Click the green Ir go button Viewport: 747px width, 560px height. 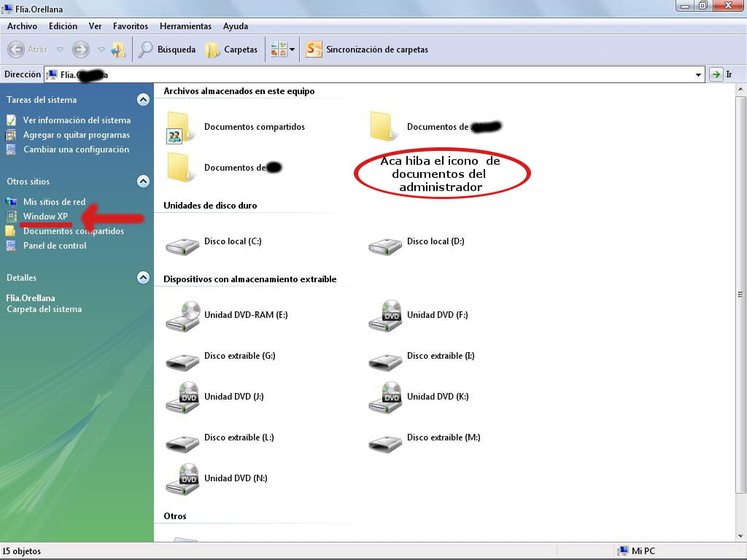pos(716,75)
